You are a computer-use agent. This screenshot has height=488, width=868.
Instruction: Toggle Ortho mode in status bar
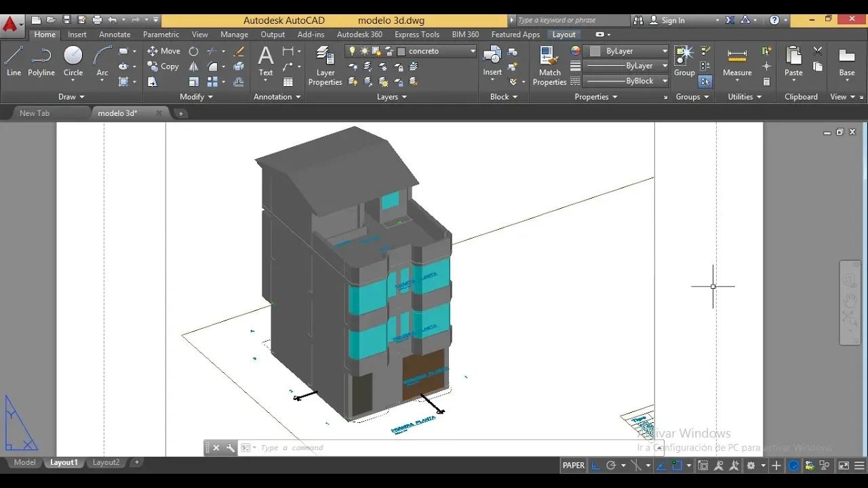pyautogui.click(x=595, y=465)
